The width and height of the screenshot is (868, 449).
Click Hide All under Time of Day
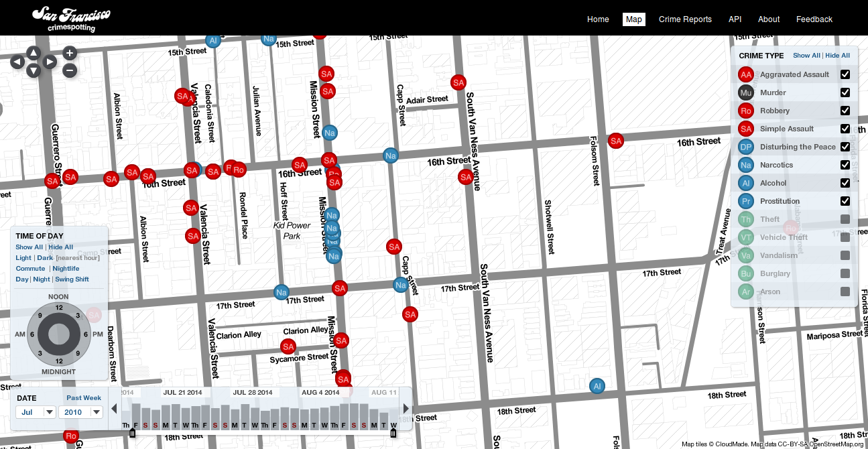[61, 247]
